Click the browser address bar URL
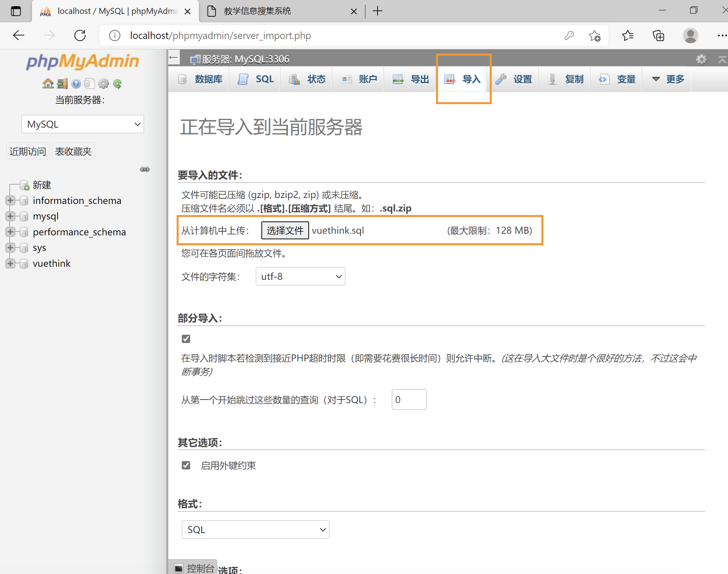The width and height of the screenshot is (728, 574). point(220,35)
